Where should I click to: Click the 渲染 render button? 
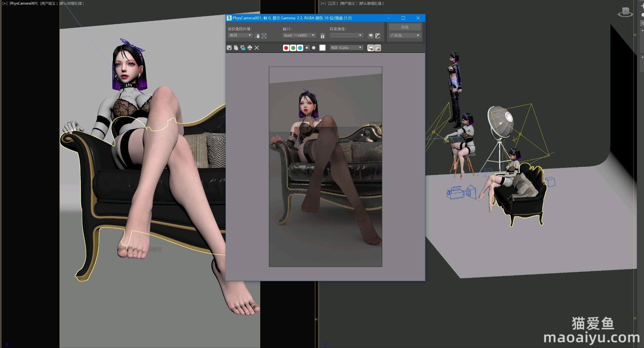pos(405,27)
